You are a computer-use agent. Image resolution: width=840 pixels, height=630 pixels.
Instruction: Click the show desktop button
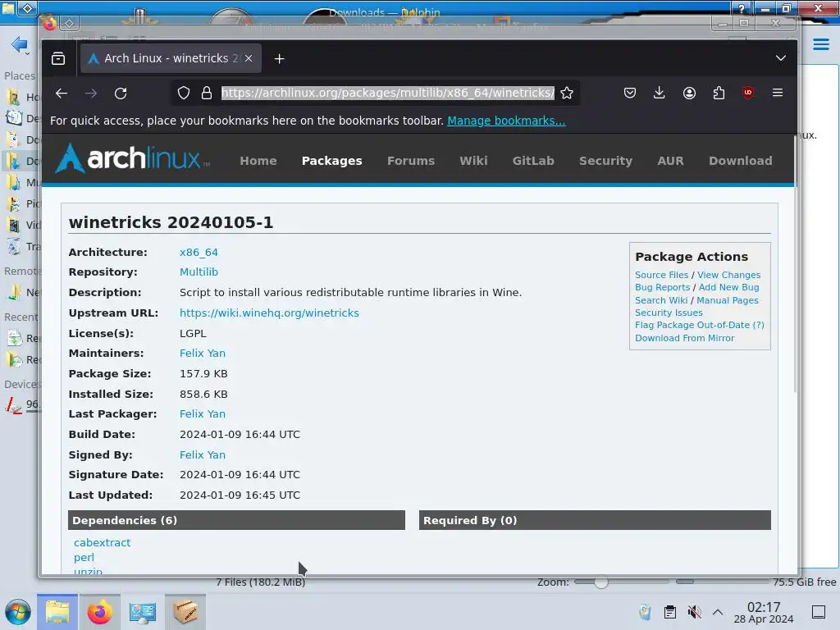[819, 612]
